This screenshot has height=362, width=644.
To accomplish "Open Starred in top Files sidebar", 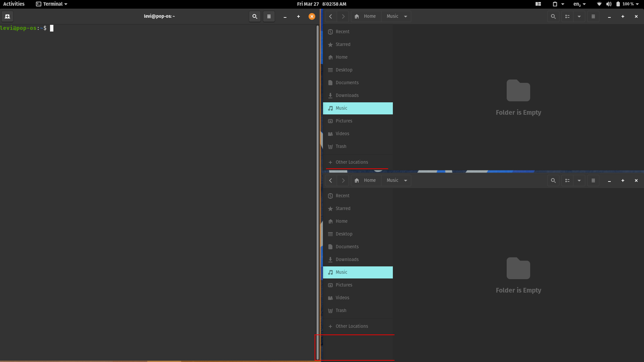I will point(358,45).
